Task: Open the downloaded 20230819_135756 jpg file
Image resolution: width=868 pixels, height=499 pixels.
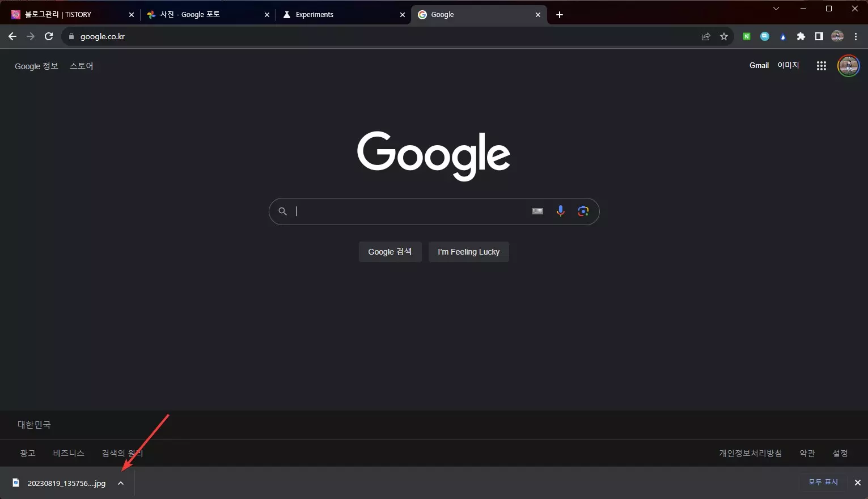Action: (66, 484)
